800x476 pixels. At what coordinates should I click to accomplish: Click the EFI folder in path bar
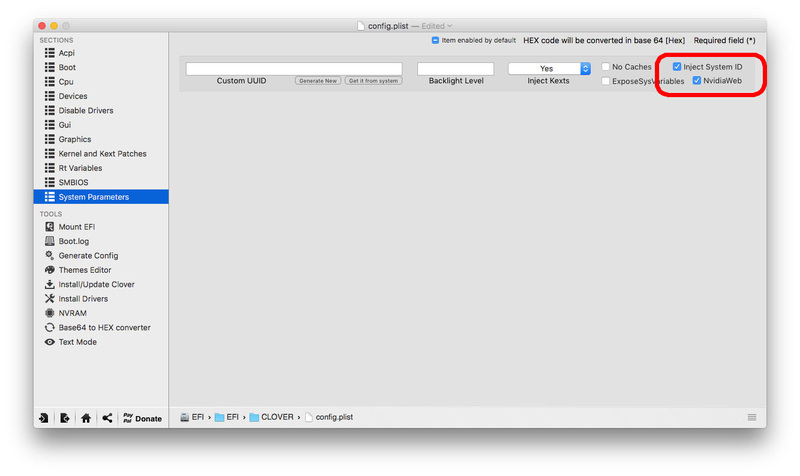227,417
